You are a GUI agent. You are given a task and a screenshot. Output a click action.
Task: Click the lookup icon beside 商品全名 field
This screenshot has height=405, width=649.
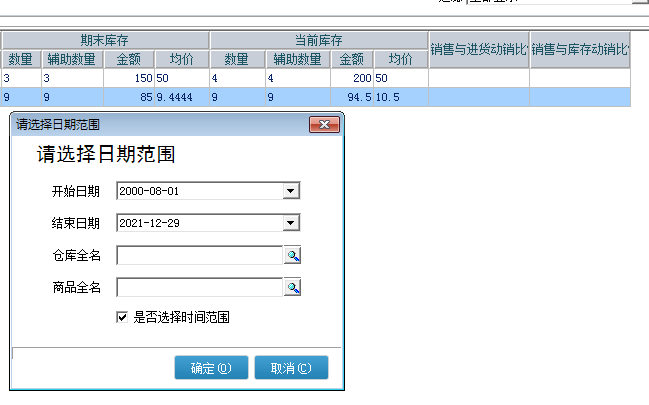(293, 288)
